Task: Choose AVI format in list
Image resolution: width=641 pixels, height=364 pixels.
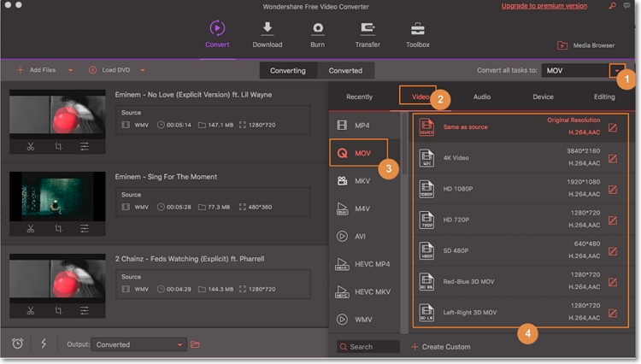Action: pos(365,236)
